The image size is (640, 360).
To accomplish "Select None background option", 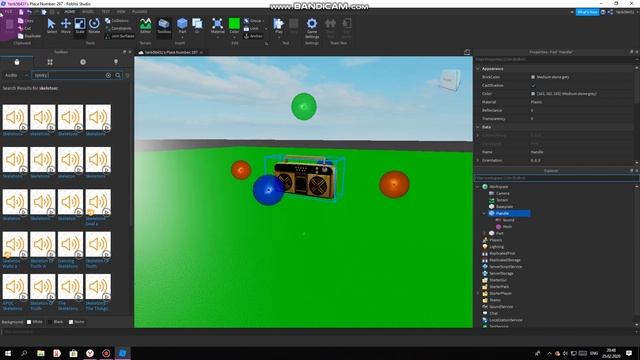I will pos(77,322).
